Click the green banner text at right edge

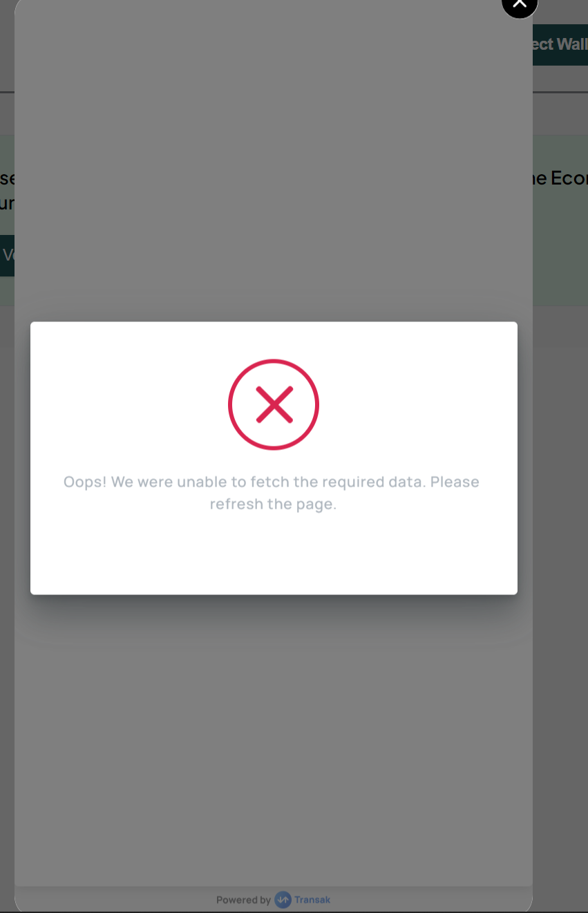coord(560,178)
